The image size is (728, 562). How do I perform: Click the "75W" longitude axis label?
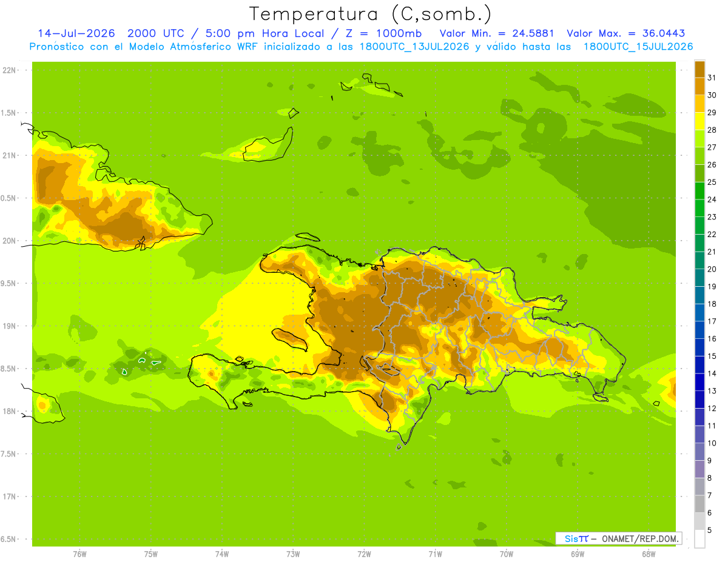150,554
